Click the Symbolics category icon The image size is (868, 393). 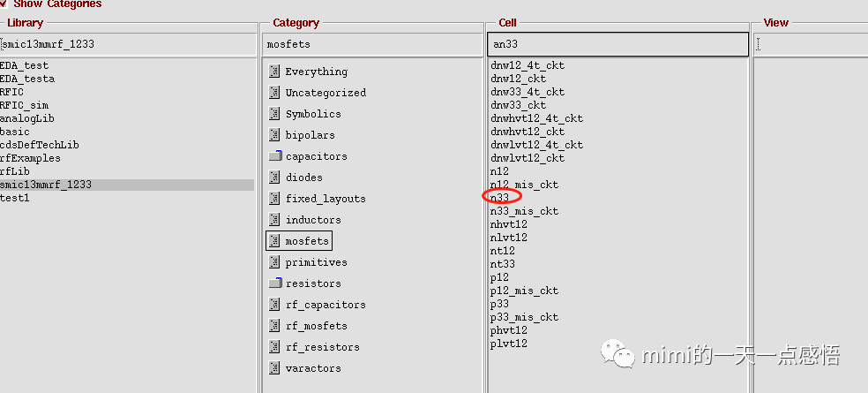pos(274,114)
